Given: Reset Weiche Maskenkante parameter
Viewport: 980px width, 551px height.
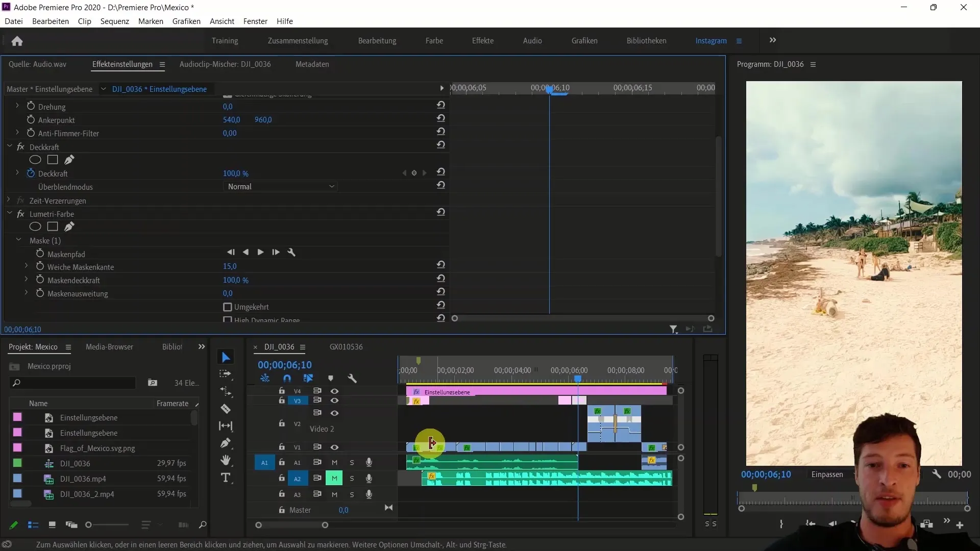Looking at the screenshot, I should click(441, 265).
